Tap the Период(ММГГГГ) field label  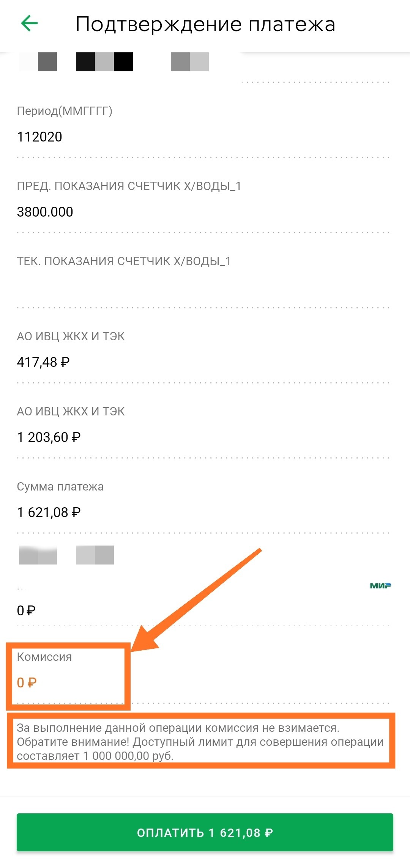click(x=65, y=111)
